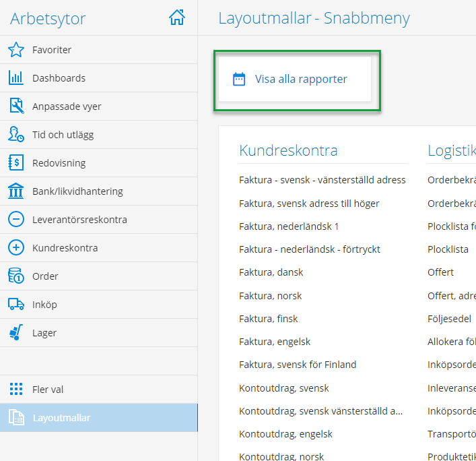Open Kontoutdrag, norsk template

coord(281,456)
